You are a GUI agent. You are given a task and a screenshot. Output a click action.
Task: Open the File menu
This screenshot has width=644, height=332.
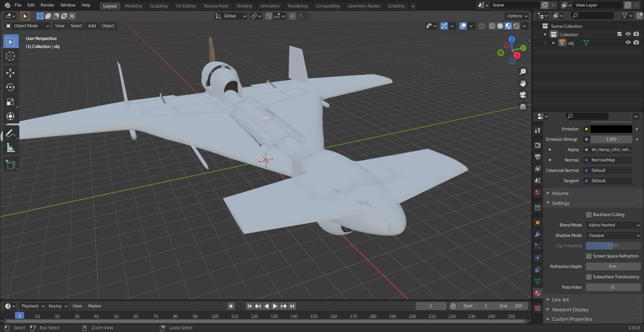tap(18, 5)
